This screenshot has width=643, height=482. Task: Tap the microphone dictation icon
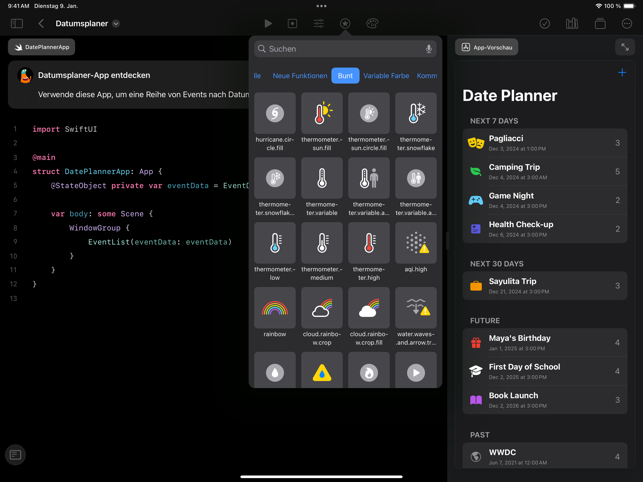[x=429, y=49]
